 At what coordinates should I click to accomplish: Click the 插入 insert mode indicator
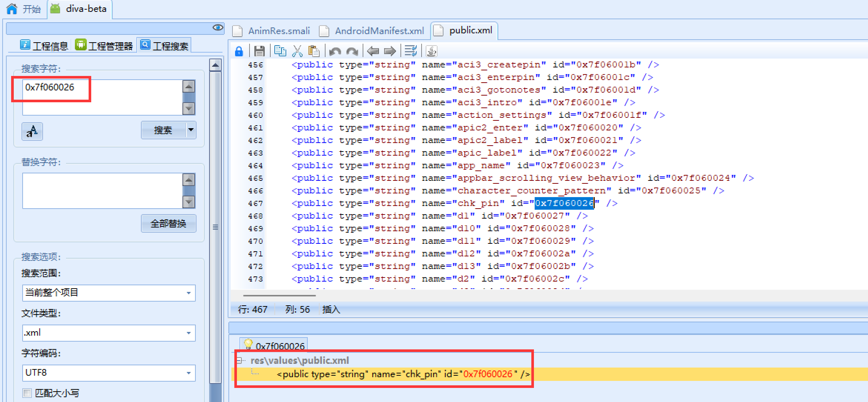click(331, 309)
